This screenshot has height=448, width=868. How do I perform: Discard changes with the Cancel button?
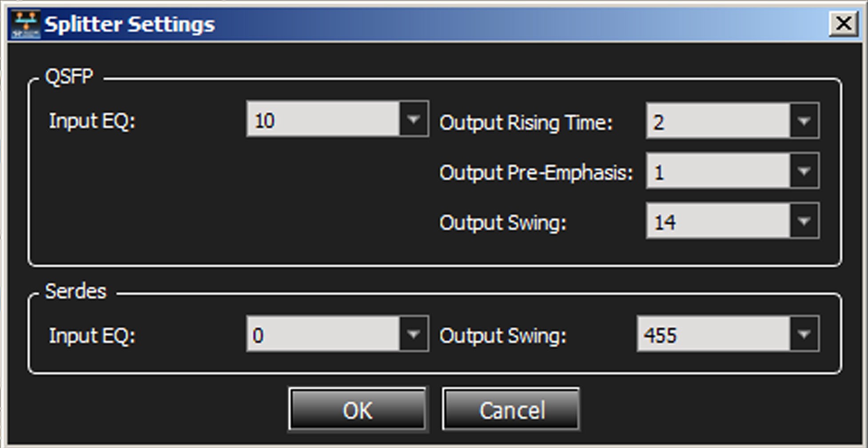pyautogui.click(x=511, y=409)
